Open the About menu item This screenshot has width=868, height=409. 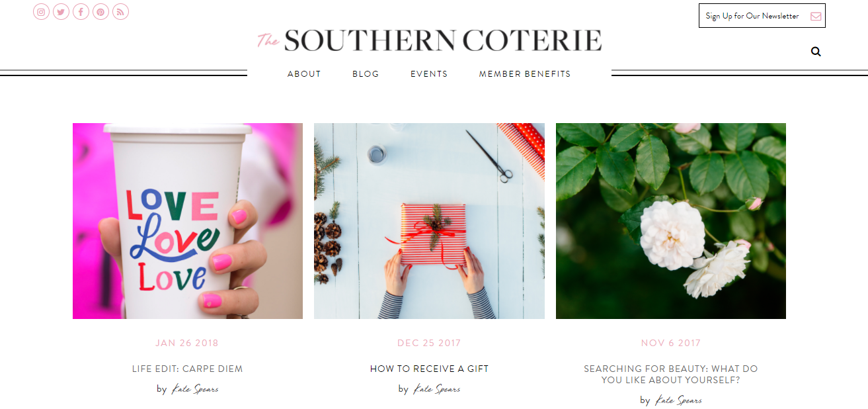click(304, 74)
